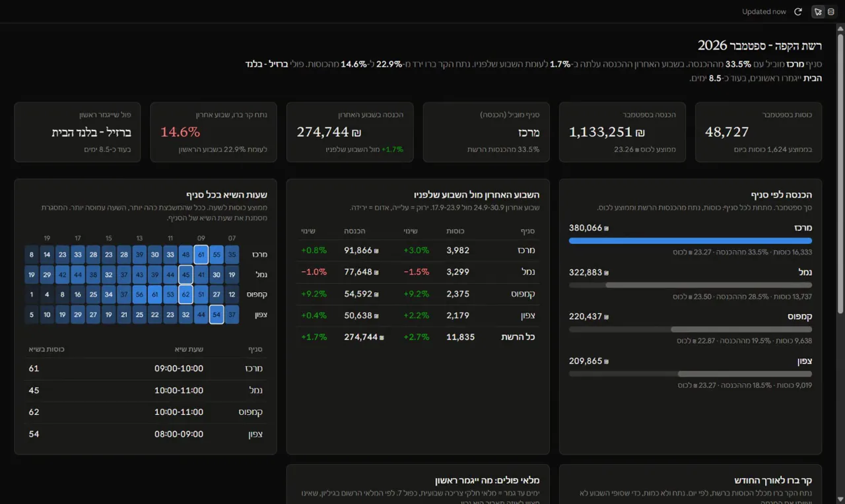Click the "כל הרשת" total row label
This screenshot has height=504, width=845.
click(x=518, y=337)
